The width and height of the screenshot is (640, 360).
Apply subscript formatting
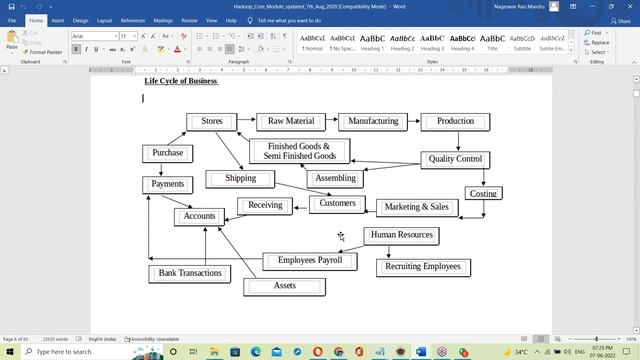[122, 49]
